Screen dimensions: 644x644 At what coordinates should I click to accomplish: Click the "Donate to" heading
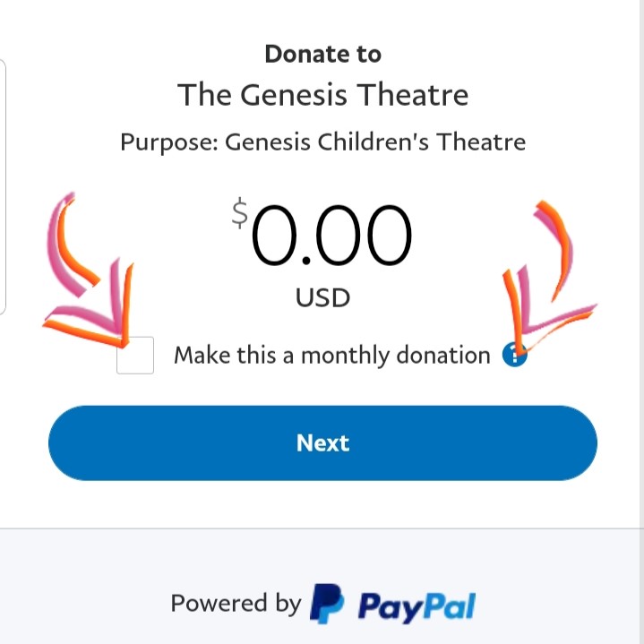tap(322, 55)
